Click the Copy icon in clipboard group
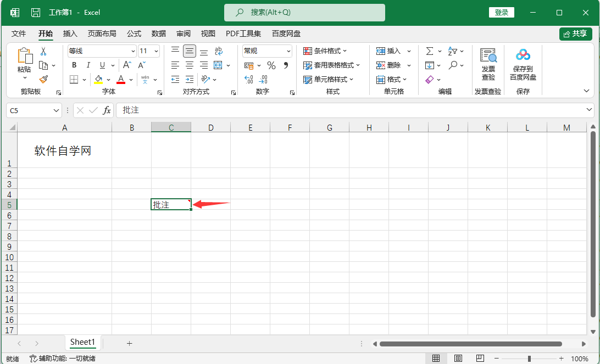Viewport: 600px width, 364px height. coord(43,65)
